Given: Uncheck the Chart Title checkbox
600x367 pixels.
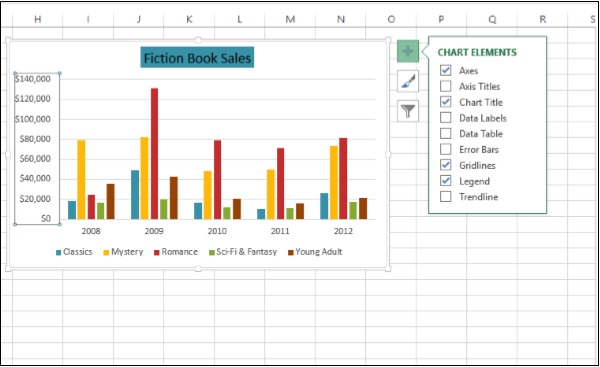Looking at the screenshot, I should pos(445,102).
